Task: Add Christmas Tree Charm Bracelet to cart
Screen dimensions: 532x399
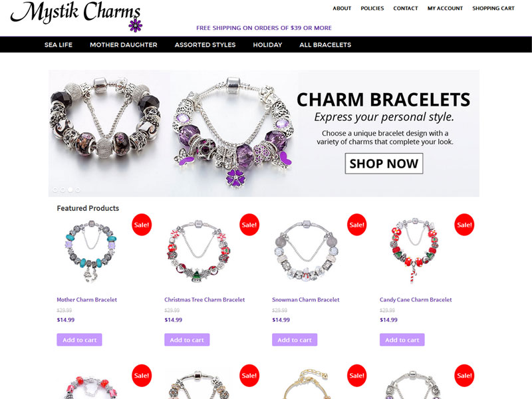Action: 187,340
